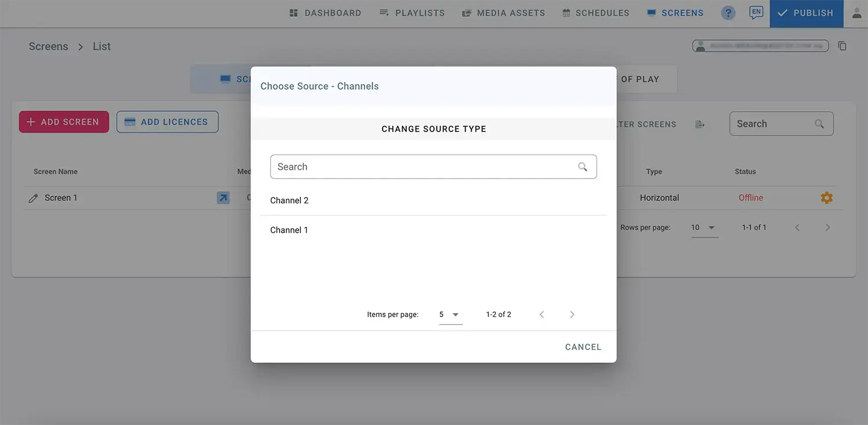Open the Dashboard menu item

[x=325, y=13]
